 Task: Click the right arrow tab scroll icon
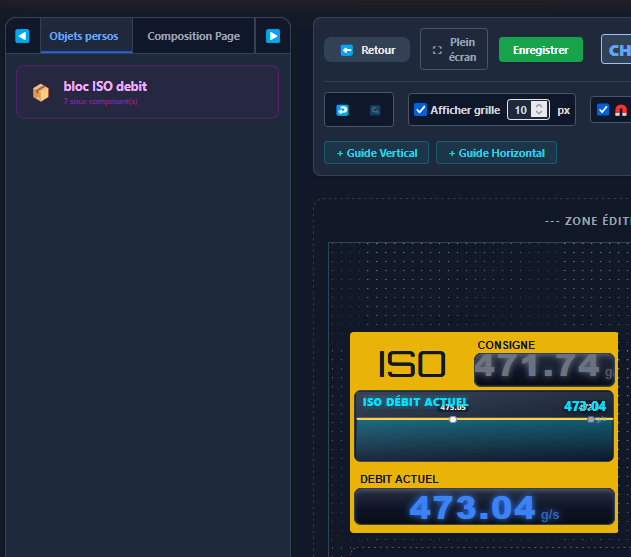[x=273, y=36]
